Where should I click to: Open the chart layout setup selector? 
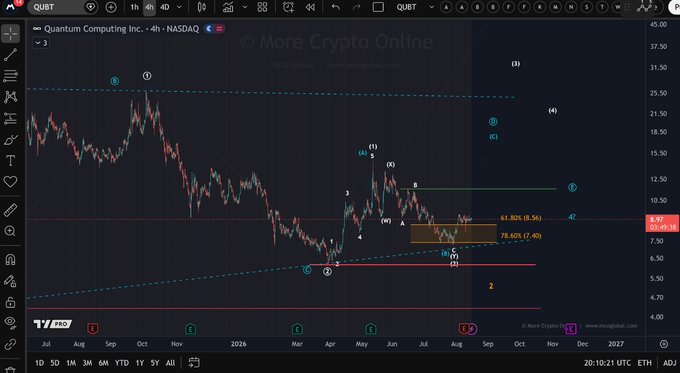click(378, 7)
